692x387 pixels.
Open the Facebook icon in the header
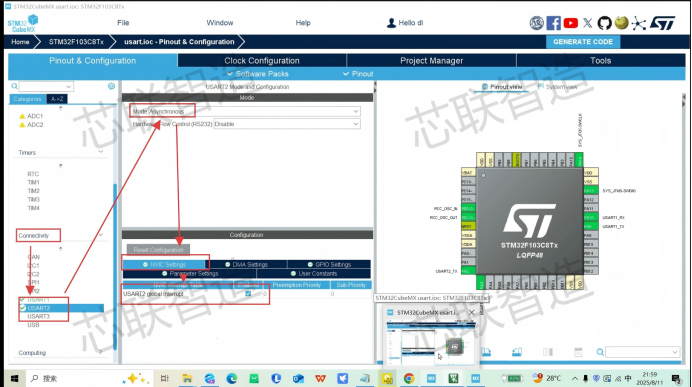click(x=553, y=23)
